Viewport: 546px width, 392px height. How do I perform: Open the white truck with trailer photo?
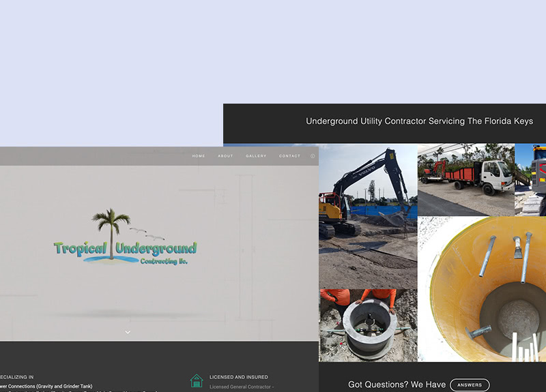[466, 180]
